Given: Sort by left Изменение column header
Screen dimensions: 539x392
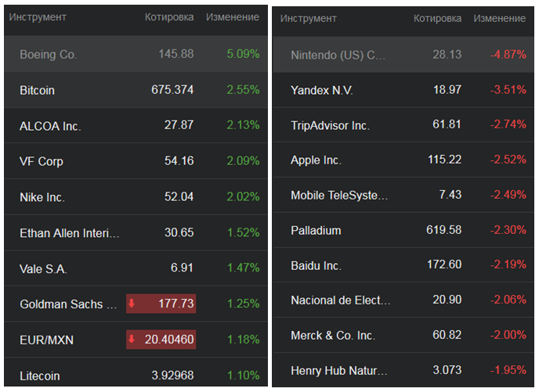Looking at the screenshot, I should [233, 17].
